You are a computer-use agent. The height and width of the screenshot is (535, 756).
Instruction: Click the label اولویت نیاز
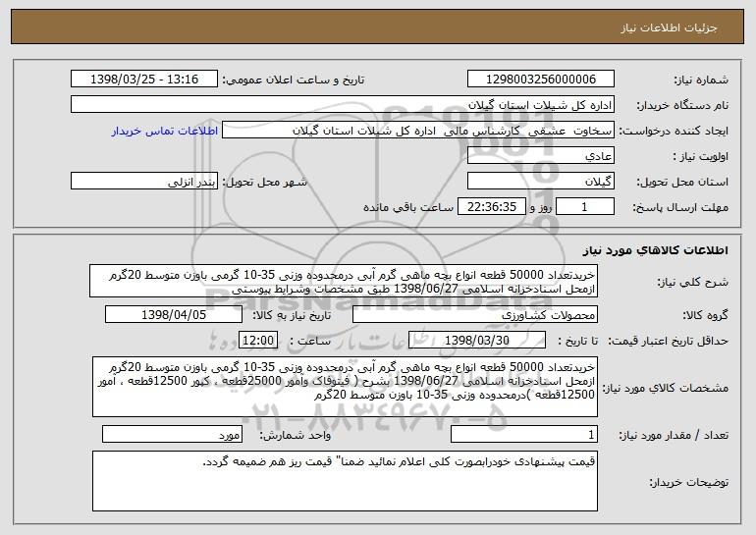701,157
